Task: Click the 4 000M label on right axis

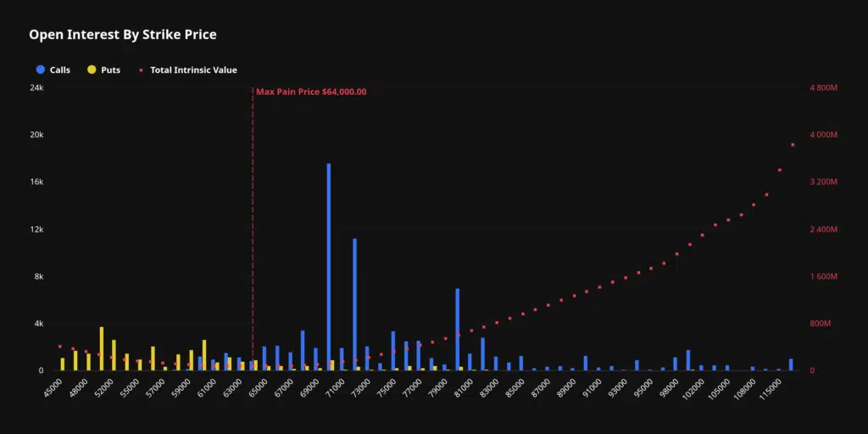Action: [824, 135]
